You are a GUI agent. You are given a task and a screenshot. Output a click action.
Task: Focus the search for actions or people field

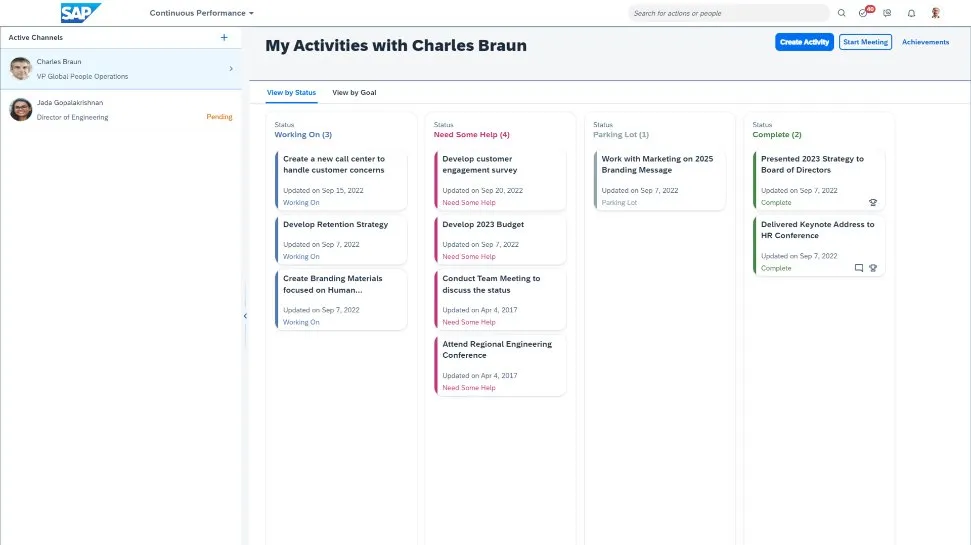730,13
